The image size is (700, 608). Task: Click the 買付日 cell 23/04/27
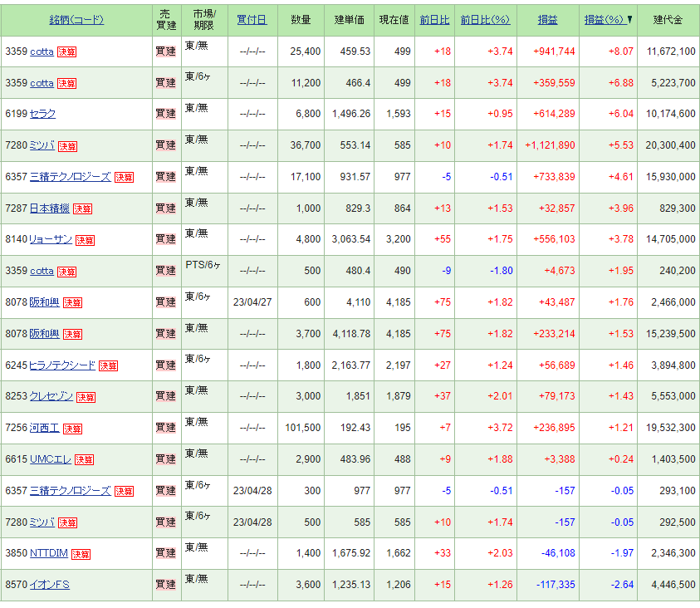[252, 302]
